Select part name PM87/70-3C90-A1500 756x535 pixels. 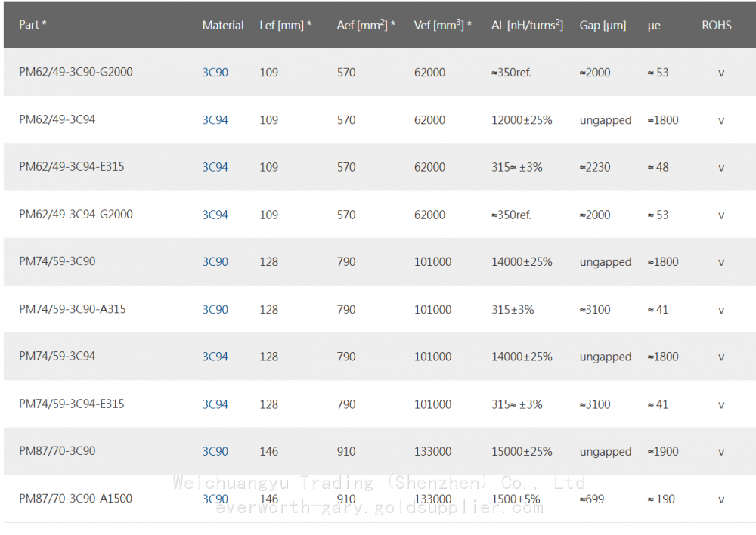(x=74, y=499)
